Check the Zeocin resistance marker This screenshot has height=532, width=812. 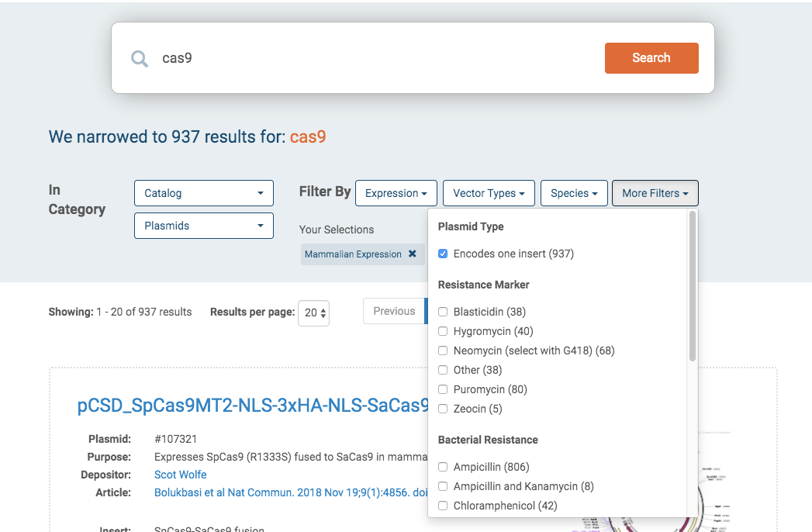(x=443, y=409)
